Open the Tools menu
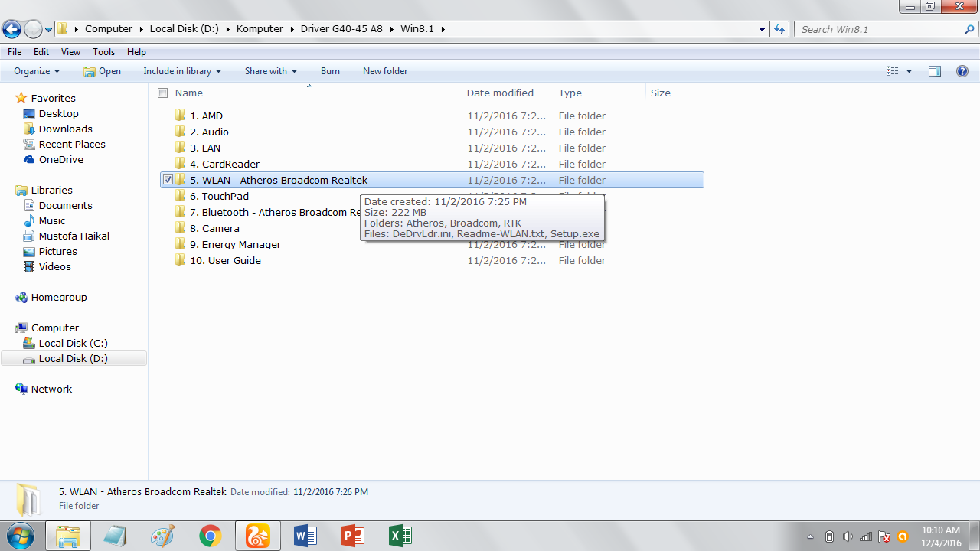Image resolution: width=980 pixels, height=551 pixels. [104, 52]
